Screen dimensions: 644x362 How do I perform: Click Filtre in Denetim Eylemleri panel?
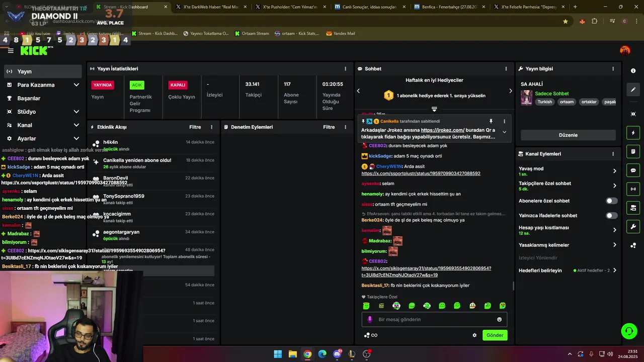point(329,127)
